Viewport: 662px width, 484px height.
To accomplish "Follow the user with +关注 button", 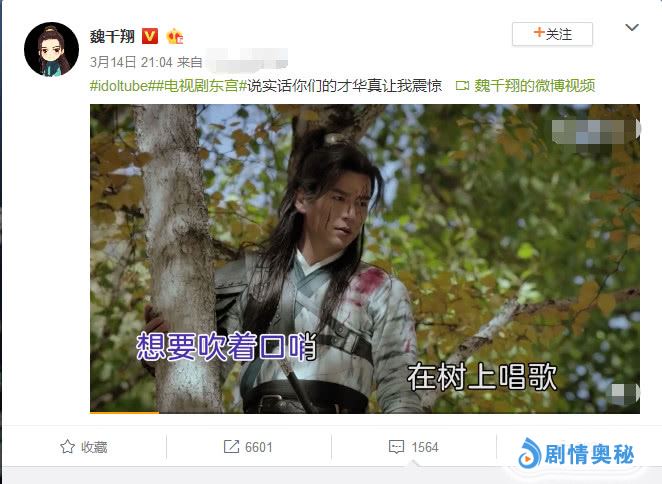I will [552, 34].
